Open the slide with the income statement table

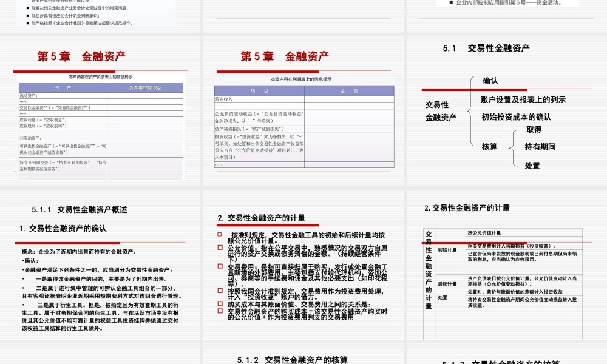tap(304, 112)
